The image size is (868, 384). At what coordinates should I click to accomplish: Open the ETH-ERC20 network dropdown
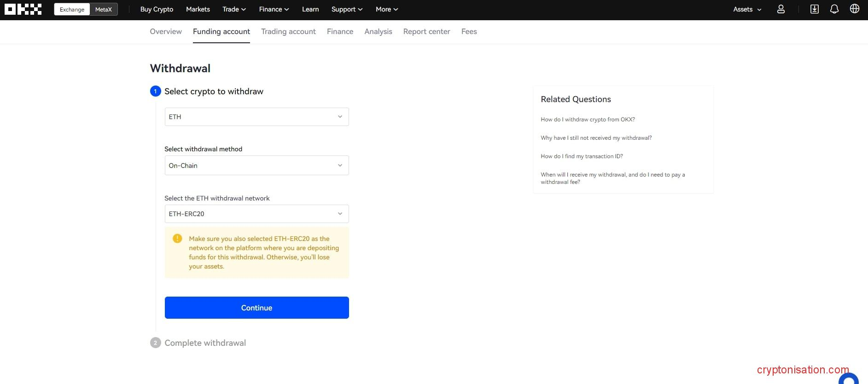[256, 214]
